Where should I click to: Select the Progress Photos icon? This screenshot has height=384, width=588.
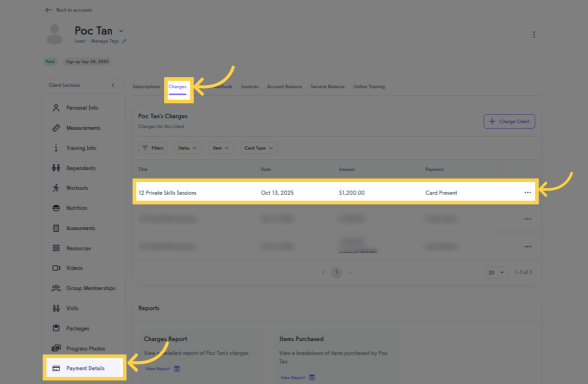pos(56,348)
